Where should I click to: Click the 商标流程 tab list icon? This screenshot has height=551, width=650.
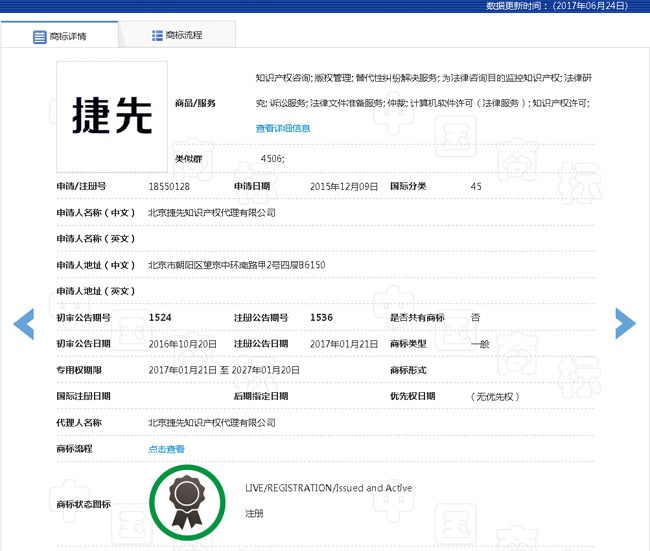(x=157, y=36)
